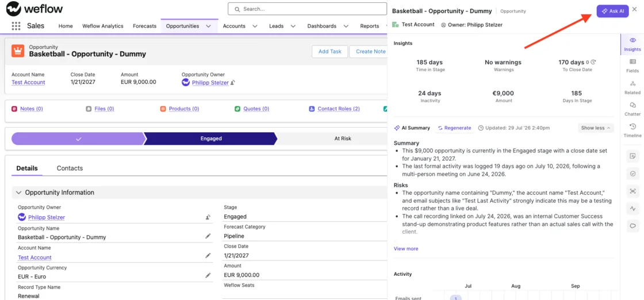The width and height of the screenshot is (644, 300).
Task: Click the 24 days Inactivity metric
Action: 429,97
